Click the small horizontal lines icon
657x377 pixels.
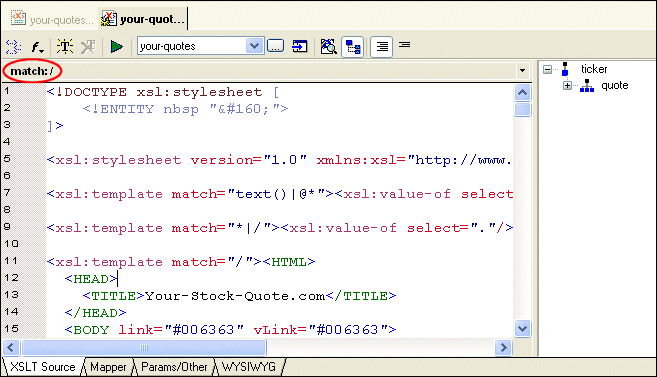point(404,44)
